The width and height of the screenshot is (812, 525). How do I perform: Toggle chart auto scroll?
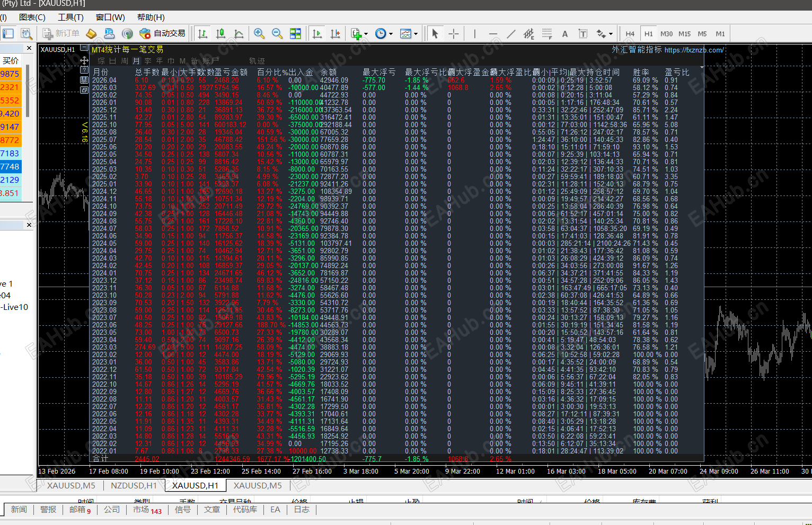pyautogui.click(x=317, y=33)
